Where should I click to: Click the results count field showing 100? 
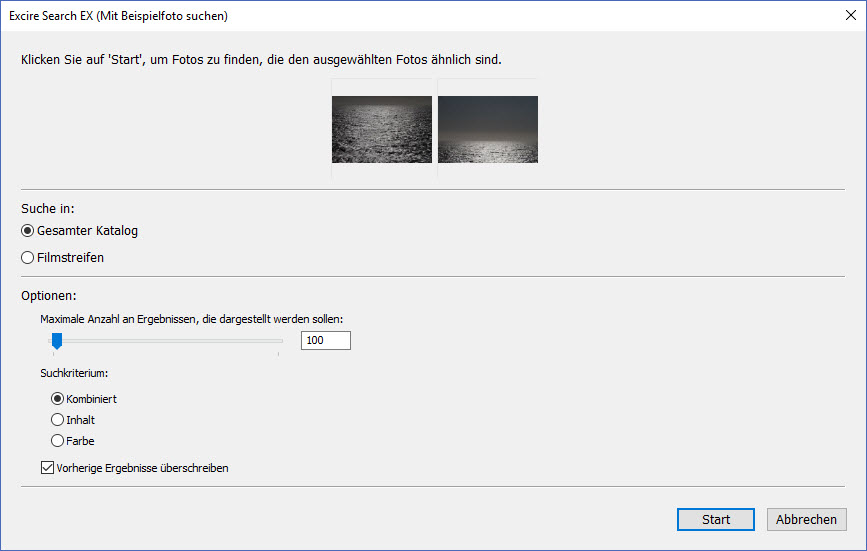[x=325, y=341]
